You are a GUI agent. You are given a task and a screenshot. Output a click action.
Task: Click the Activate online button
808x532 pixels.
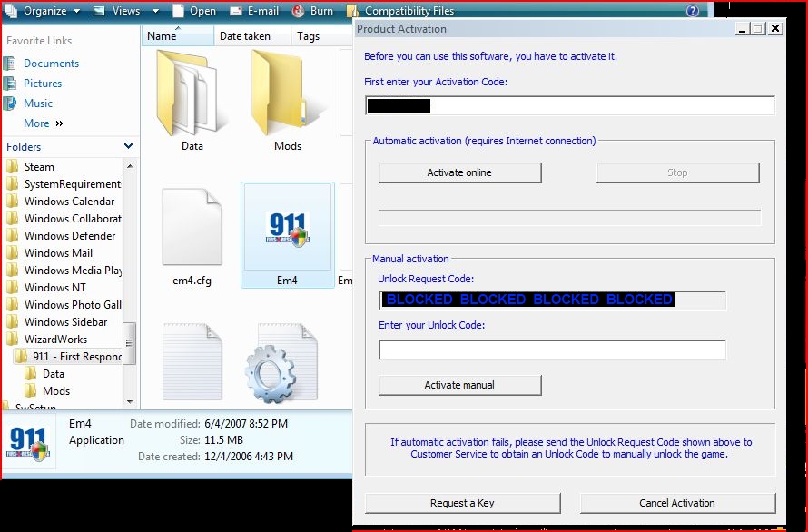(459, 172)
